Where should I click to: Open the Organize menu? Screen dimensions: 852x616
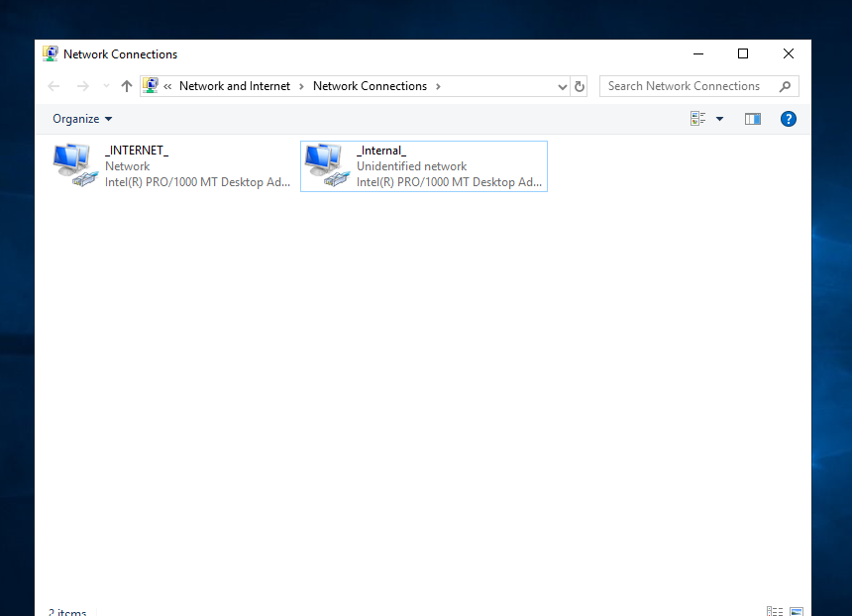(x=82, y=119)
